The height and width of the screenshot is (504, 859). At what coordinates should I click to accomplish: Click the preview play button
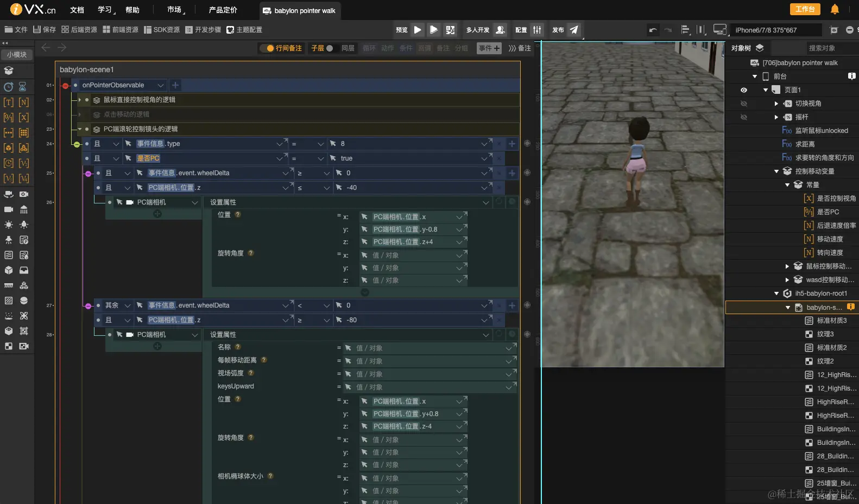(x=418, y=30)
